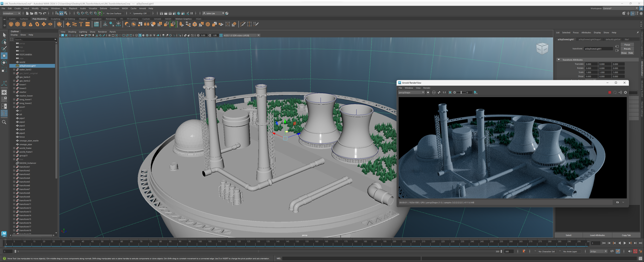This screenshot has height=262, width=644.
Task: Go to start of playback range
Action: click(x=604, y=243)
